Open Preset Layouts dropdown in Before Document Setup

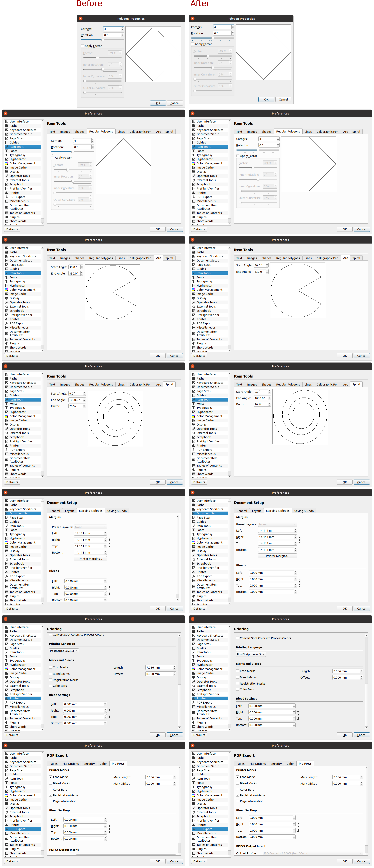[x=90, y=527]
